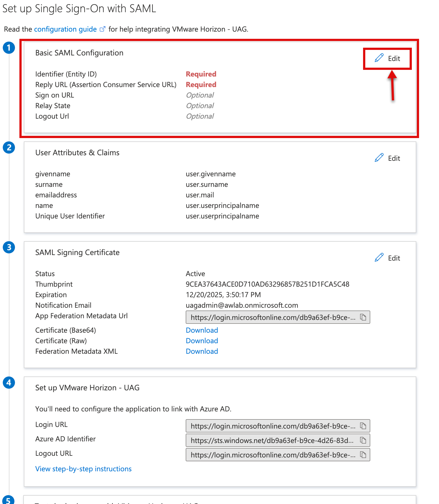Viewport: 439px width, 504px height.
Task: Copy the Azure AD Identifier value
Action: click(363, 440)
